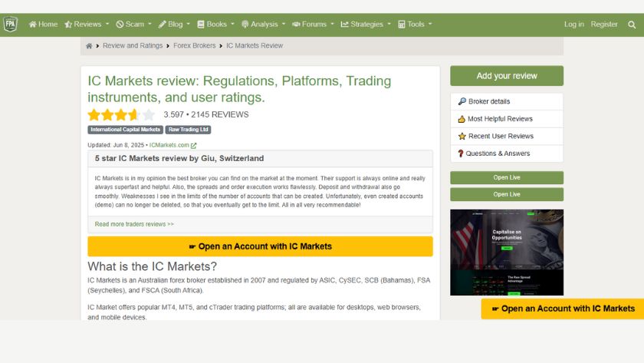
Task: Click the handshake icon beside Forums menu
Action: click(296, 25)
